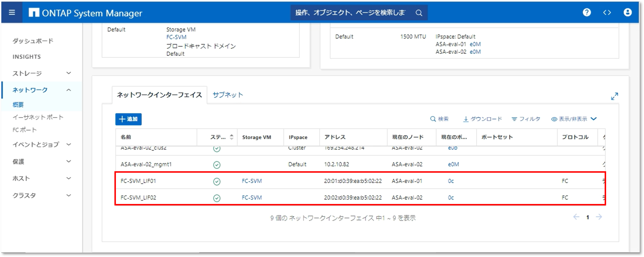Go to the next page arrow
Image resolution: width=644 pixels, height=257 pixels.
tap(599, 217)
